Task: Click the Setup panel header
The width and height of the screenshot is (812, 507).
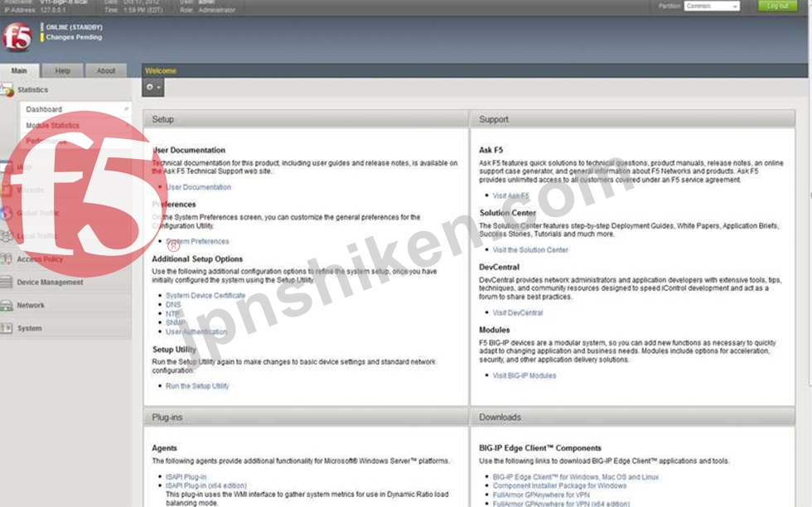Action: pos(306,119)
